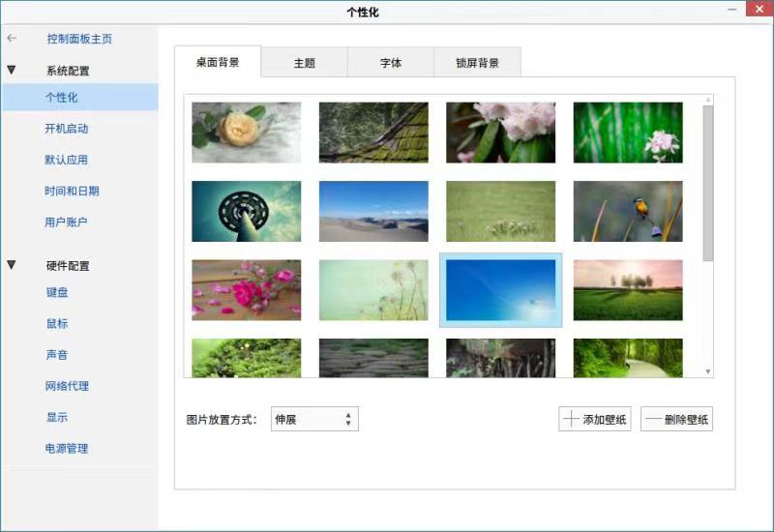Collapse the 硬件配置 section triangle
This screenshot has width=774, height=532.
(12, 265)
